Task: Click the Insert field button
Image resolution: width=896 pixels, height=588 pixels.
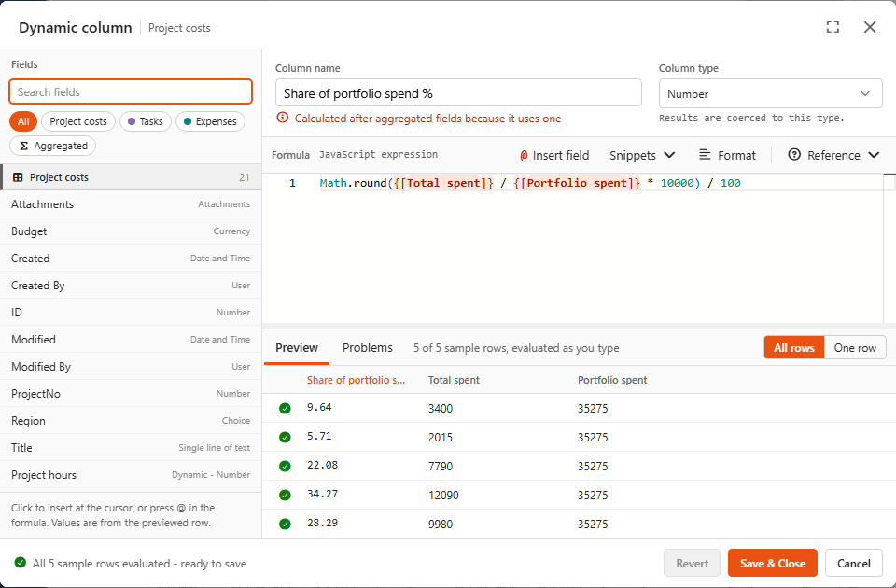Action: coord(554,155)
